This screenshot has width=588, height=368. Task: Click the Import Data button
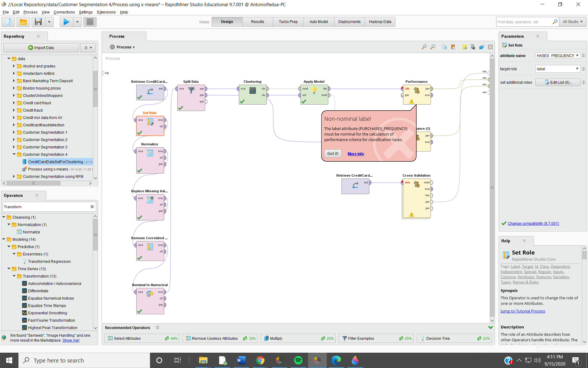[x=41, y=48]
